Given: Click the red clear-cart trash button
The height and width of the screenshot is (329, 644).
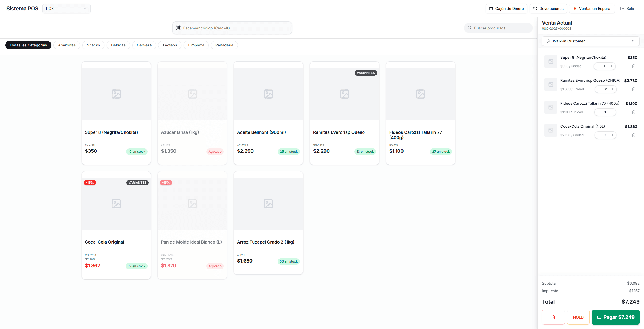Looking at the screenshot, I should click(553, 317).
